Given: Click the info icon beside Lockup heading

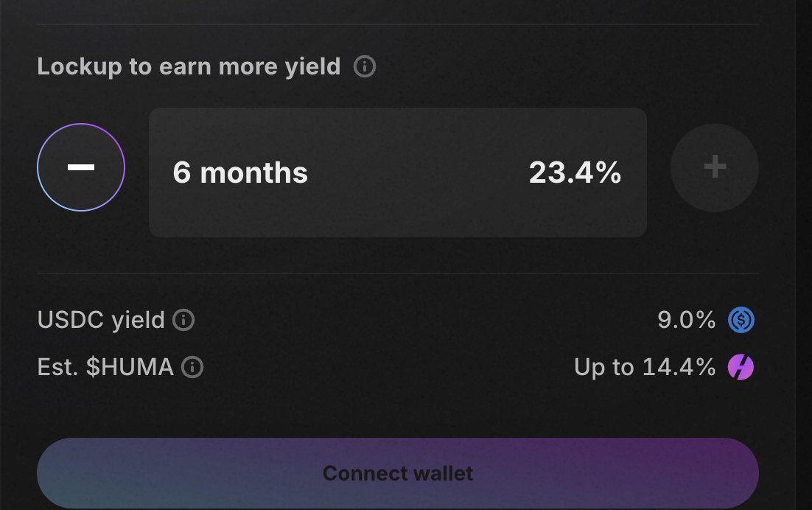Looking at the screenshot, I should pos(365,67).
